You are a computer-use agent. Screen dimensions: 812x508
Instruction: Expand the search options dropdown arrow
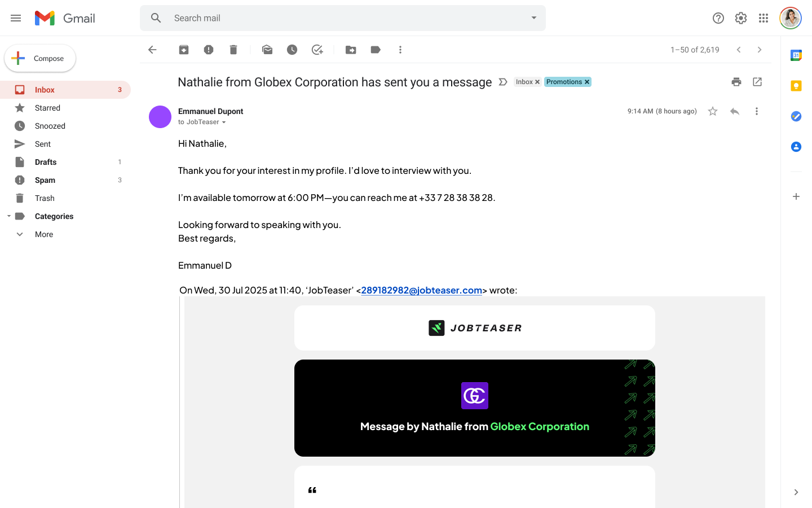(533, 18)
